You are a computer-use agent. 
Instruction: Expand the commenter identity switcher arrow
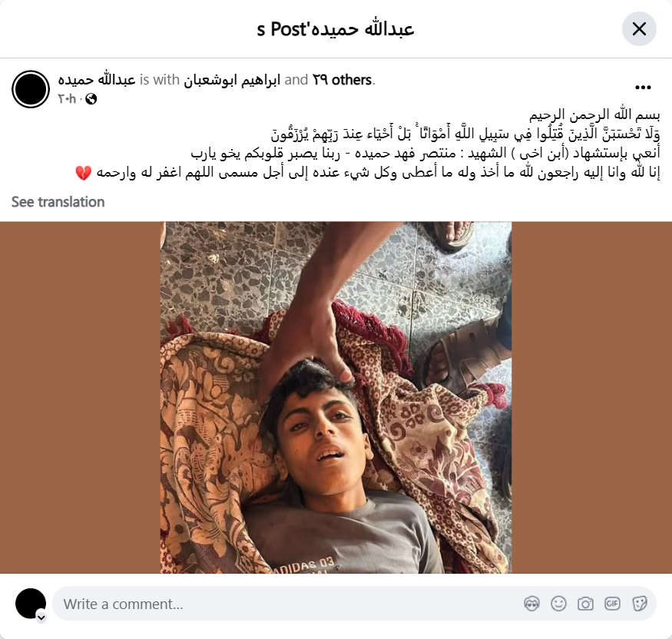pyautogui.click(x=41, y=617)
